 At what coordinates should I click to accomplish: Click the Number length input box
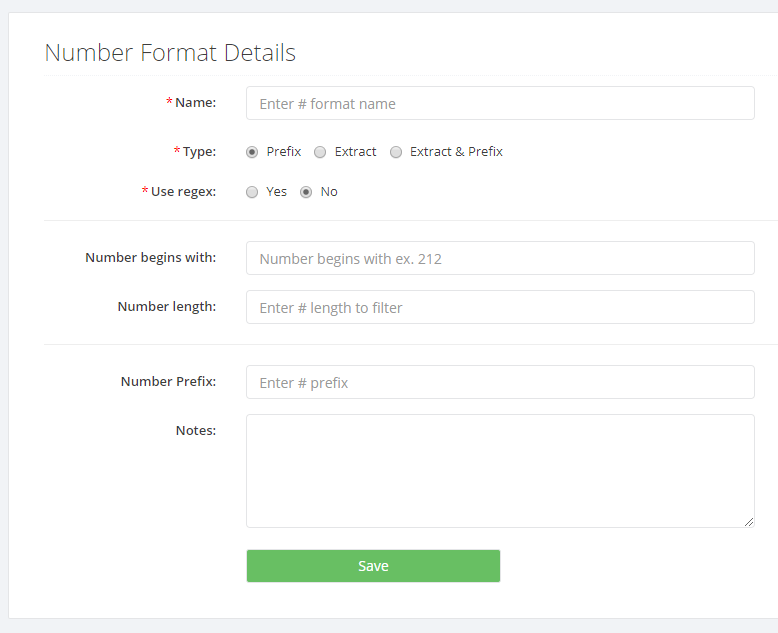pyautogui.click(x=500, y=308)
